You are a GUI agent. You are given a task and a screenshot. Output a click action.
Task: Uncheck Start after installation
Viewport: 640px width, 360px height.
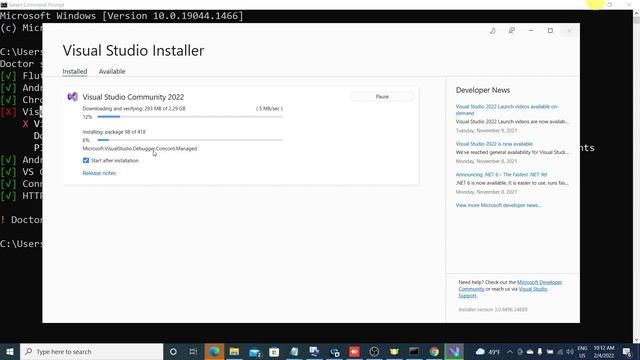coord(86,160)
